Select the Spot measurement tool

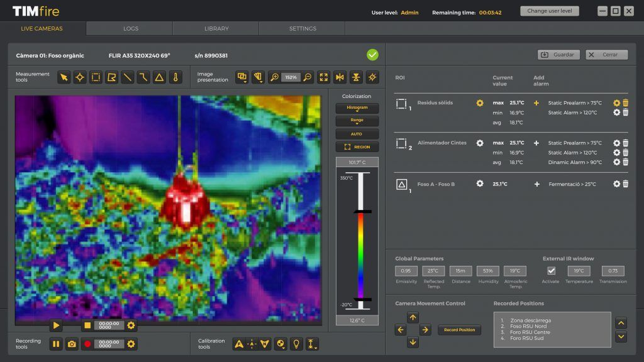point(80,77)
